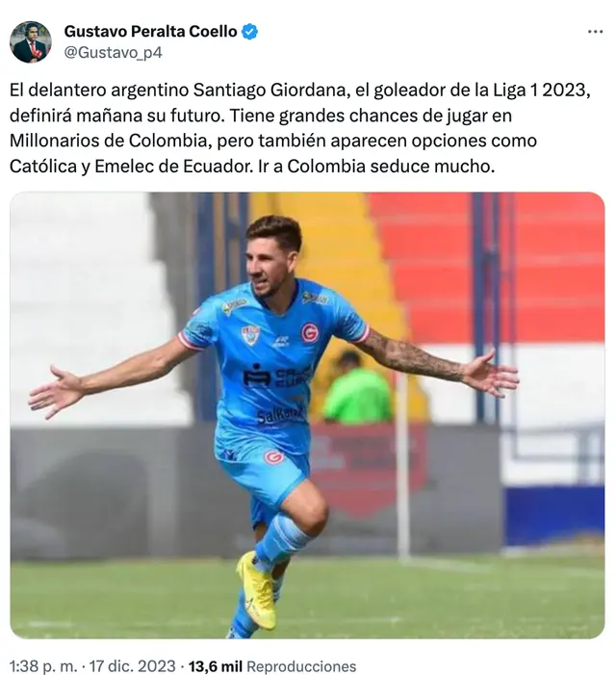Click Gustavo Peralta Coello's profile avatar
616x675 pixels.
click(31, 41)
